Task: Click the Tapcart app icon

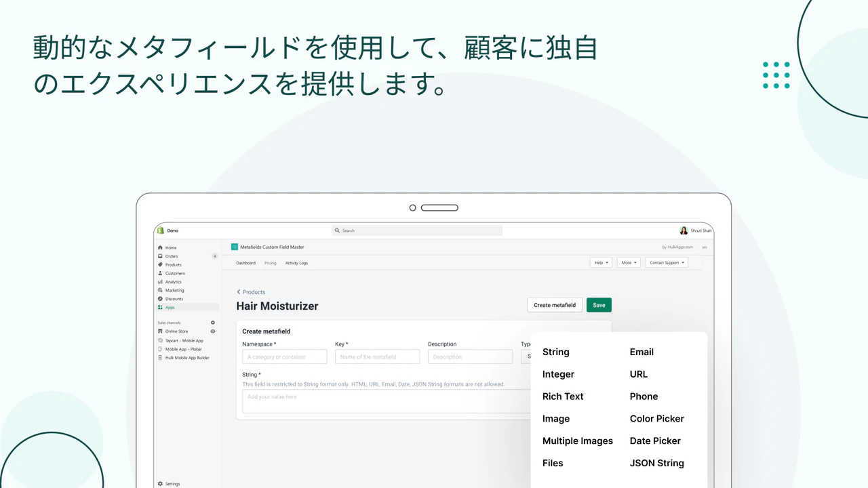Action: coord(160,340)
